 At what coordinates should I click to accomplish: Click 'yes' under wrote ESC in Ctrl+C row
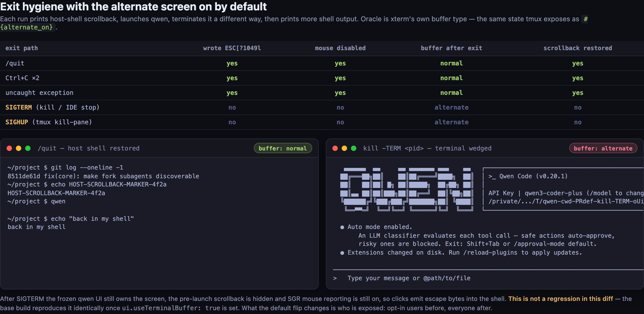pyautogui.click(x=232, y=78)
